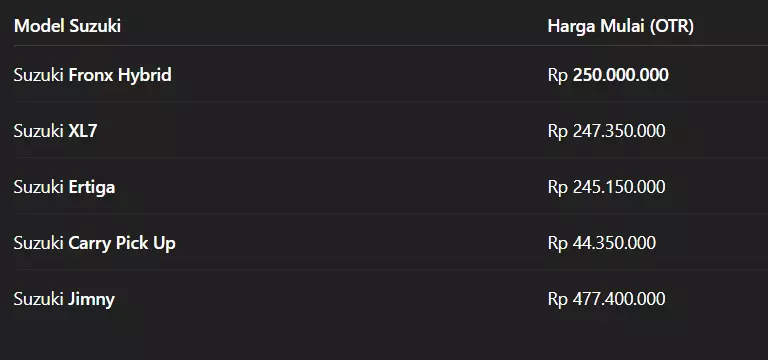Click the Rp 247.350.000 price
Image resolution: width=768 pixels, height=360 pixels.
[x=606, y=131]
